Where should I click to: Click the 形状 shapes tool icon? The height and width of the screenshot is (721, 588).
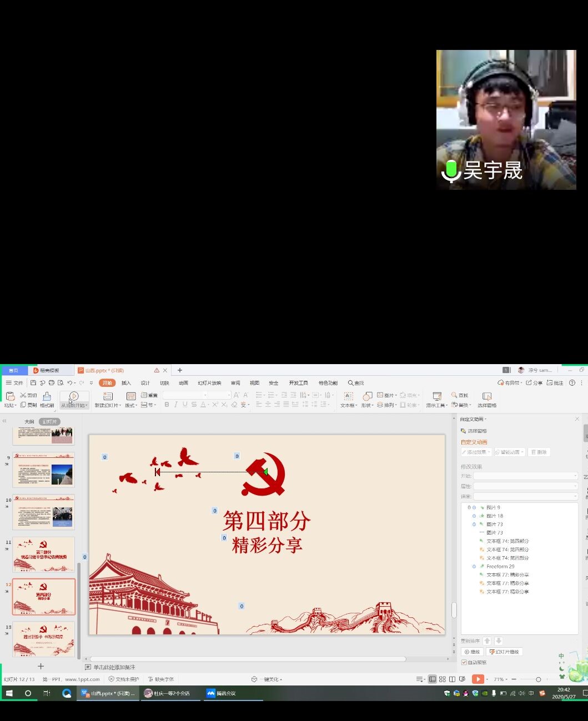(x=367, y=396)
